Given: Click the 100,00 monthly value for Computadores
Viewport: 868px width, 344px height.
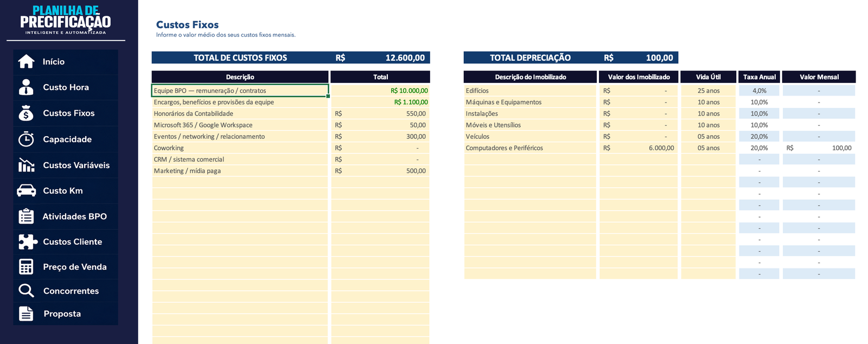Looking at the screenshot, I should pyautogui.click(x=819, y=148).
